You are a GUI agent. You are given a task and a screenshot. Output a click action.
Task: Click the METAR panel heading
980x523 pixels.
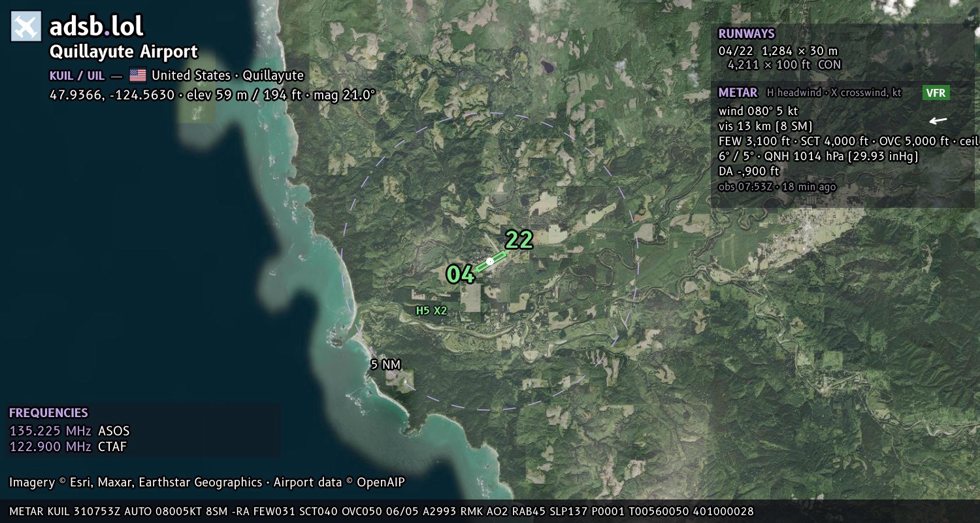coord(738,93)
